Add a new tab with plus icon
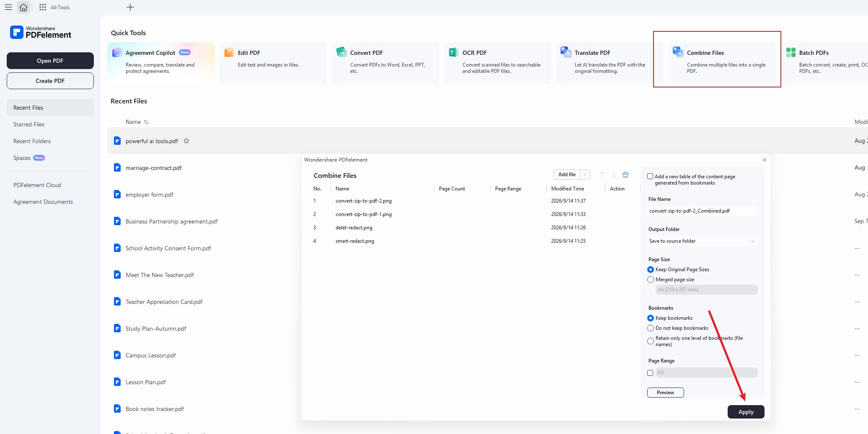The width and height of the screenshot is (868, 434). click(130, 7)
